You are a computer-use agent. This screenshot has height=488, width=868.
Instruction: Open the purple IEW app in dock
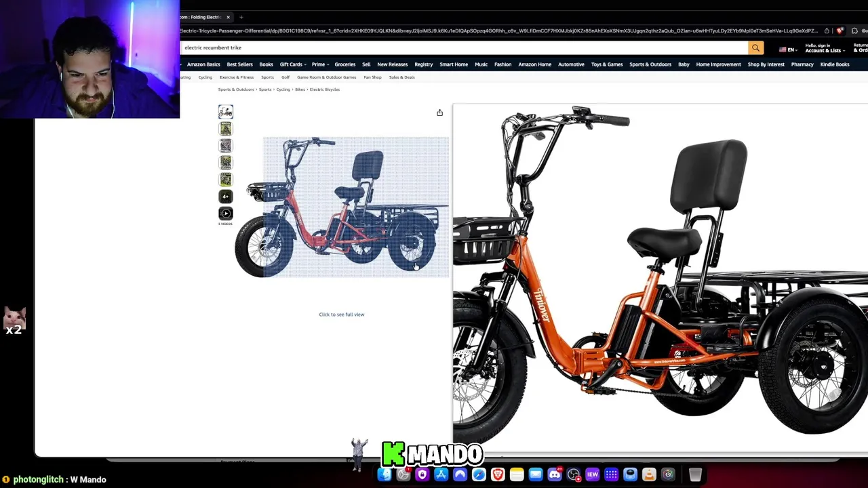coord(592,474)
